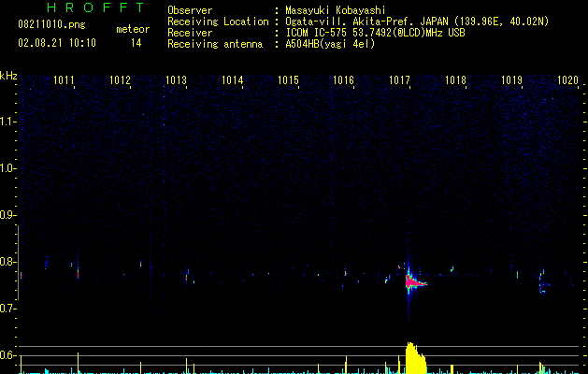The width and height of the screenshot is (588, 374).
Task: Click the tall yellow intensity peak at 1017
Action: (415, 357)
